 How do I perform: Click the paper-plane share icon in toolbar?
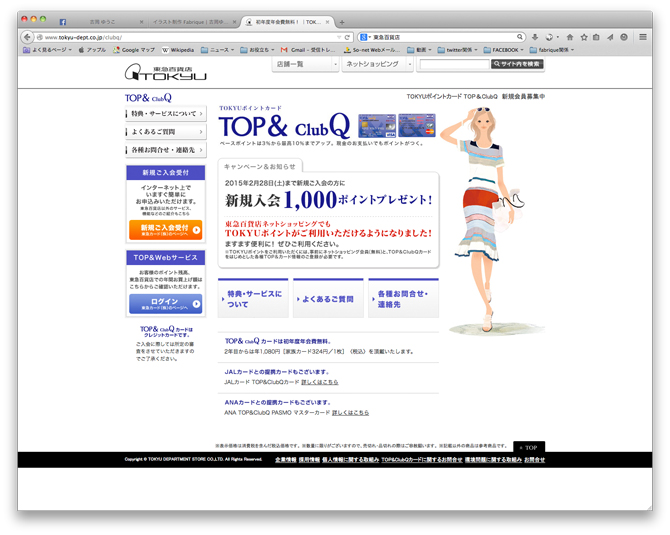(x=610, y=37)
